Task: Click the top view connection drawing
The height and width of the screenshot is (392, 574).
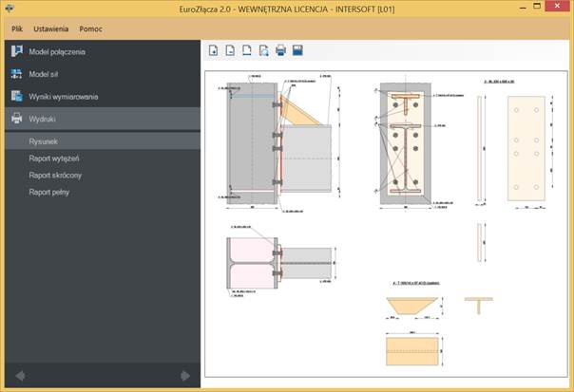Action: pos(279,263)
